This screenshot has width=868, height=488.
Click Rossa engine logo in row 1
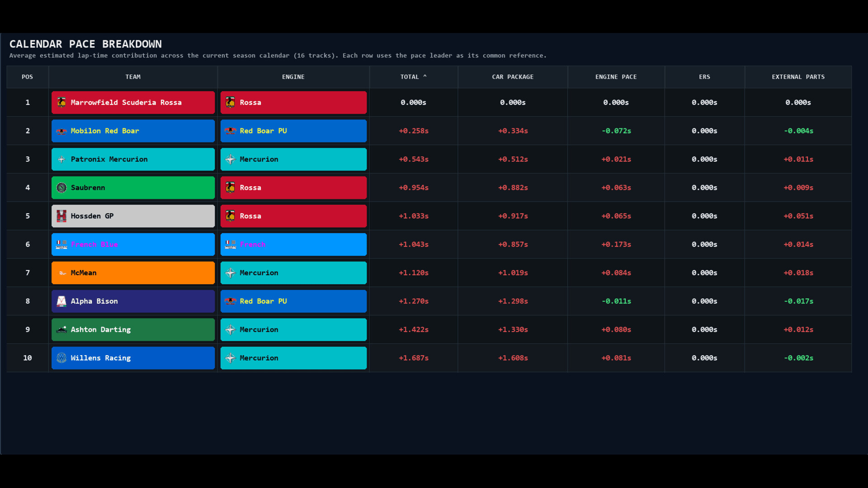click(x=231, y=103)
